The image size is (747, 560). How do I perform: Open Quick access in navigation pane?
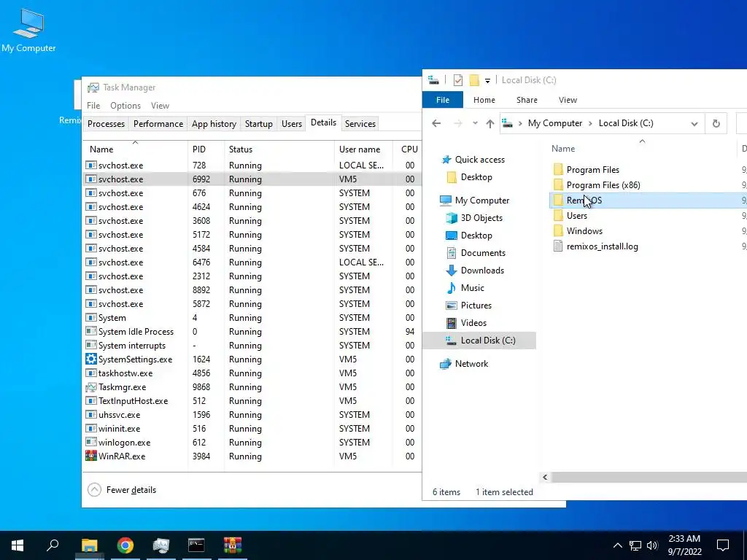point(479,160)
